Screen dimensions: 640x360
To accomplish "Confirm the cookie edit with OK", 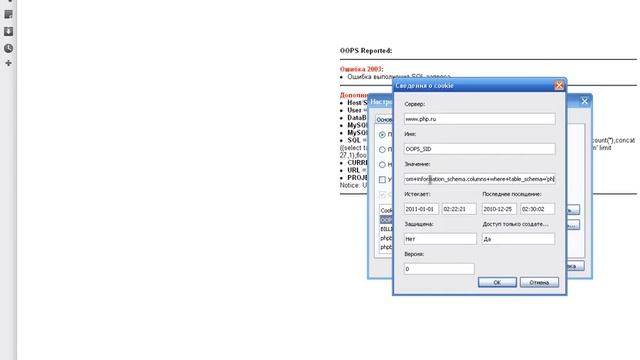I will point(497,282).
